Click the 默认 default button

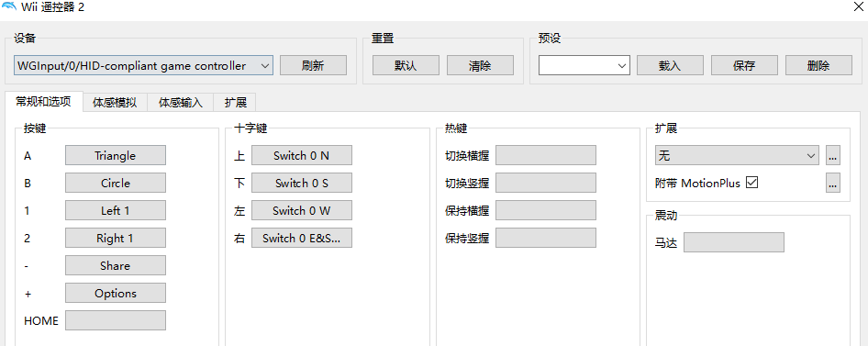406,65
